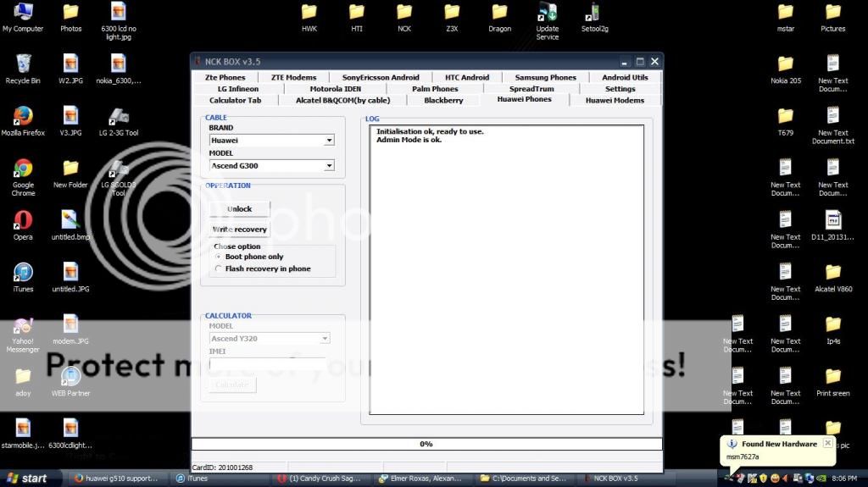Select the Boot phone only option

(x=219, y=257)
